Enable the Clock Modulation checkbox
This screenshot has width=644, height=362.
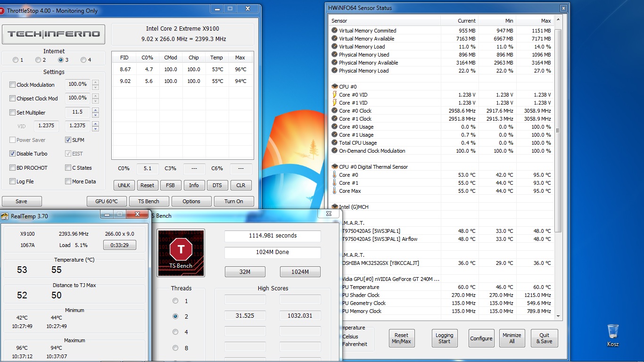[x=13, y=85]
